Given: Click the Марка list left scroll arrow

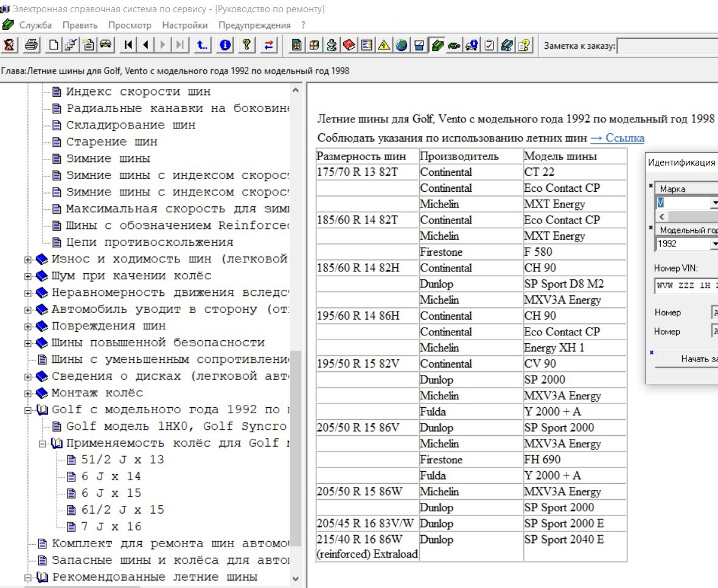Looking at the screenshot, I should pyautogui.click(x=661, y=217).
